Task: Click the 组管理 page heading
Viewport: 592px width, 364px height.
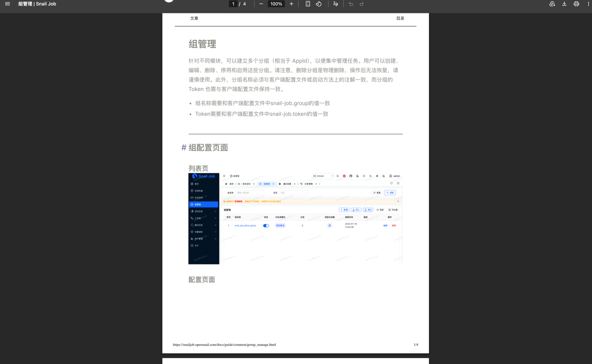Action: 202,44
